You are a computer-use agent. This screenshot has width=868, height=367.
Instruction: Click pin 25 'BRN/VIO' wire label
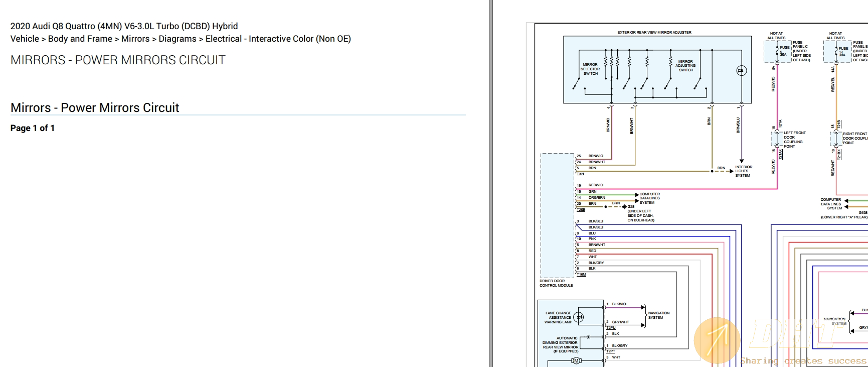(x=596, y=156)
